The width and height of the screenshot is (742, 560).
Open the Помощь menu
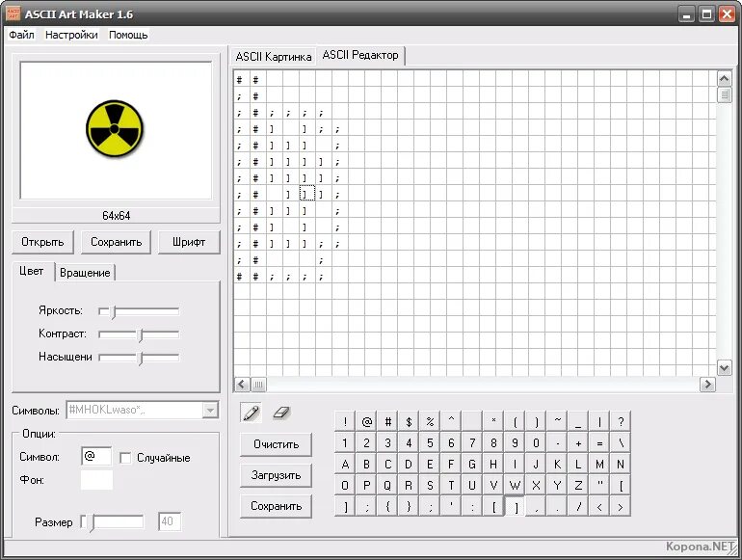point(128,35)
